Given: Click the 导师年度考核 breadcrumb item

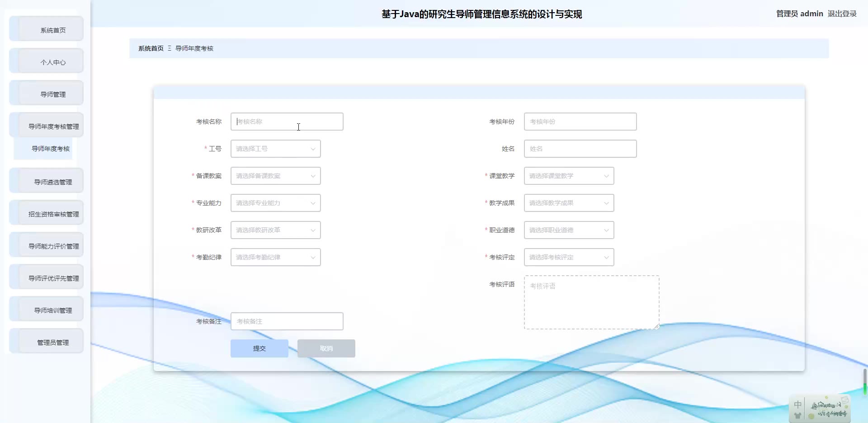Looking at the screenshot, I should pyautogui.click(x=194, y=48).
